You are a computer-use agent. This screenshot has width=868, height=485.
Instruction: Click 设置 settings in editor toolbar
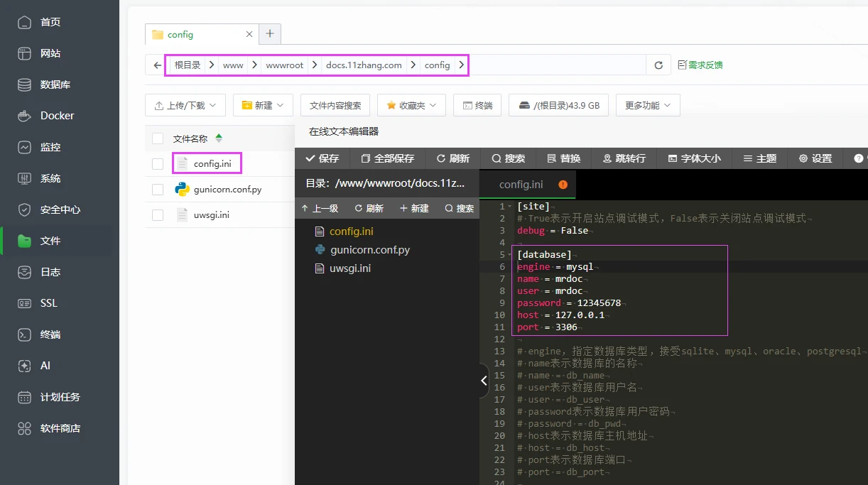(x=815, y=158)
